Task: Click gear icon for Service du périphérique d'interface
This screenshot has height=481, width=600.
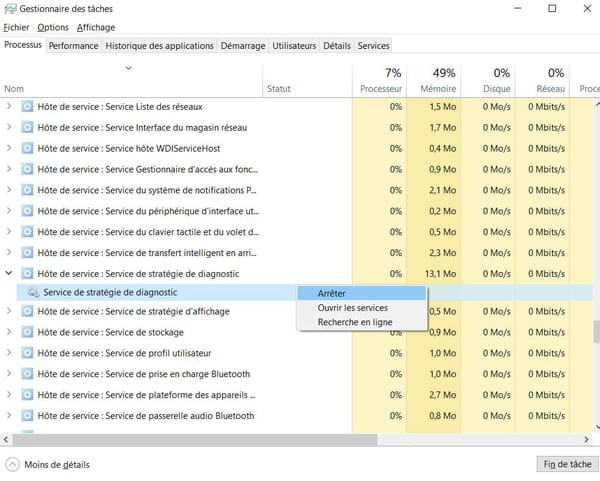Action: coord(27,211)
